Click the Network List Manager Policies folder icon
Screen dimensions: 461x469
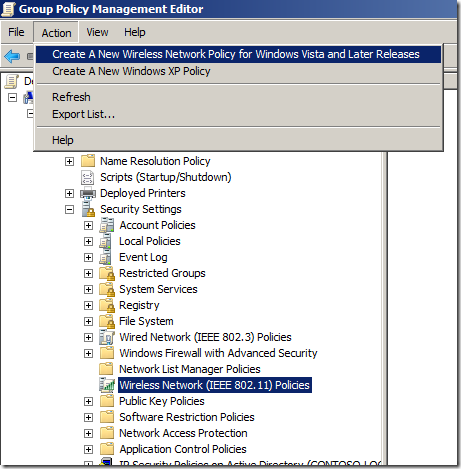[107, 369]
